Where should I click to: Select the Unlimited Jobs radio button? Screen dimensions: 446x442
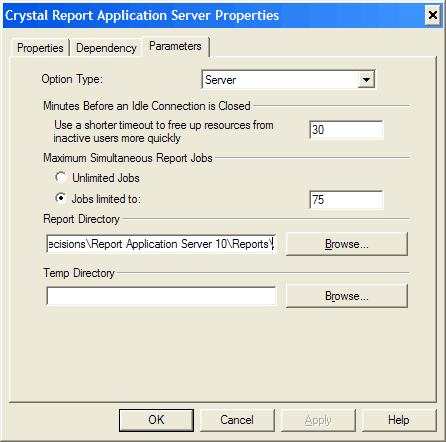pos(61,177)
